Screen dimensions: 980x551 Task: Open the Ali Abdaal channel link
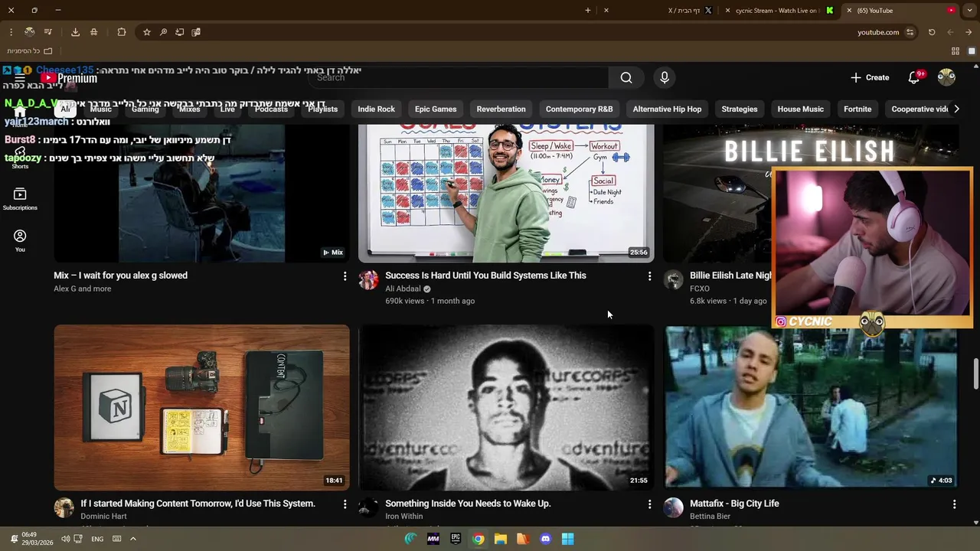[403, 289]
